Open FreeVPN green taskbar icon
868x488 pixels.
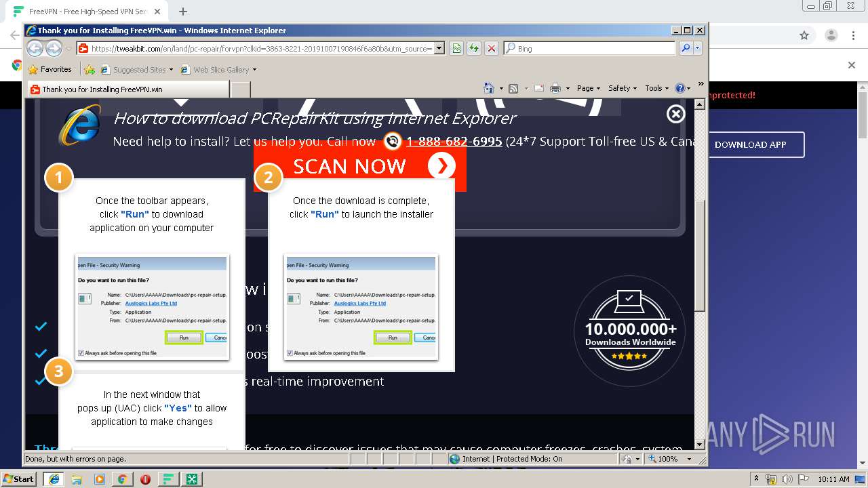tap(168, 479)
